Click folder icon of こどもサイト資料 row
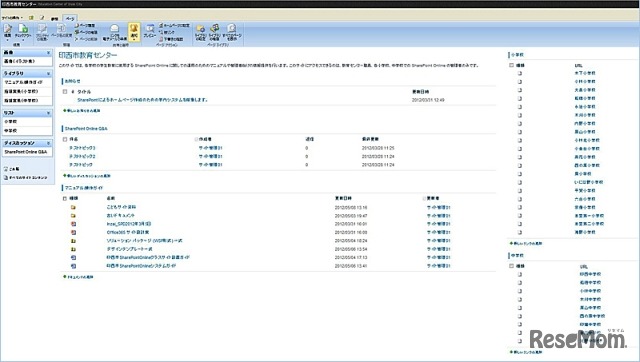 (73, 207)
